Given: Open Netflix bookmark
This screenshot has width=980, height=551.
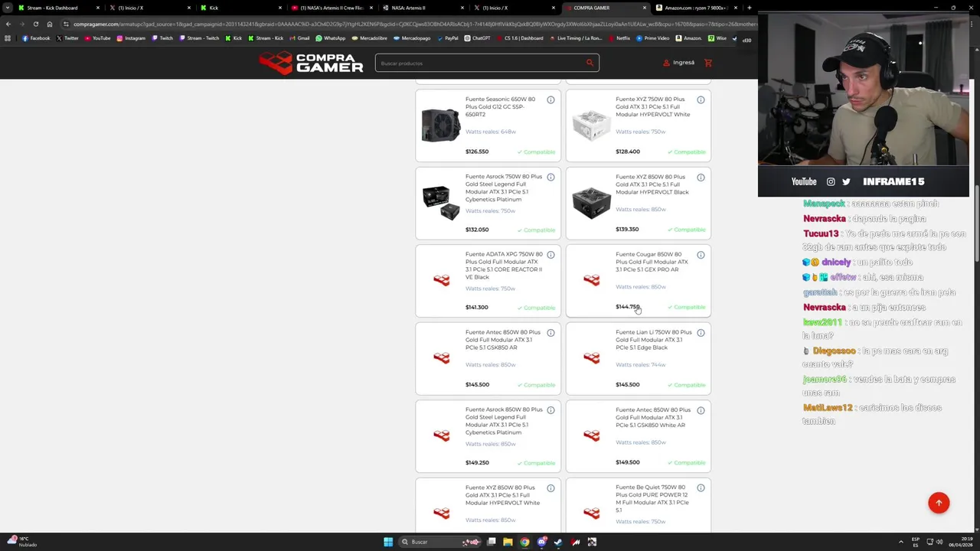Looking at the screenshot, I should pyautogui.click(x=619, y=38).
